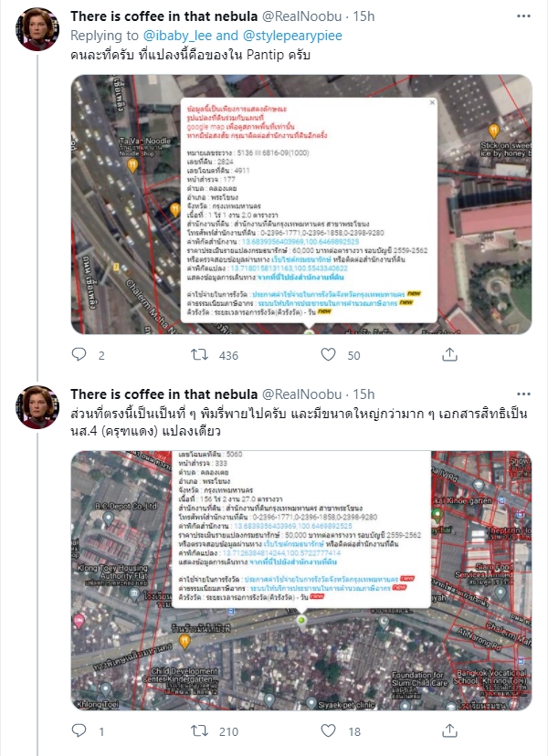
Task: Open 15h timestamp of first tweet
Action: point(364,16)
